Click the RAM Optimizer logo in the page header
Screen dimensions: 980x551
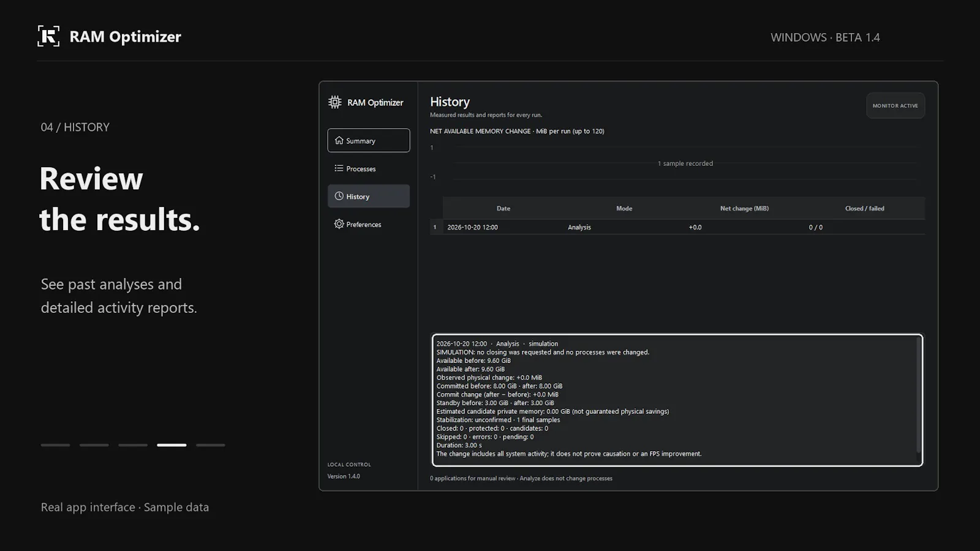48,36
